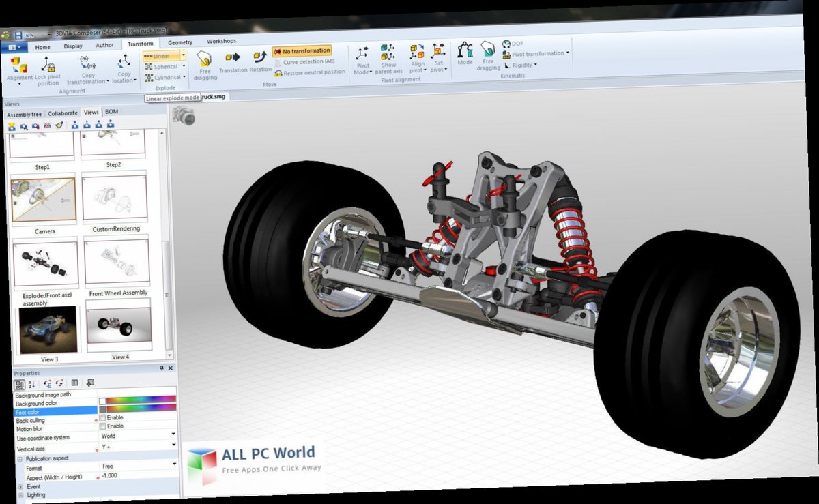The image size is (819, 504).
Task: Click the Kinematic Mode robot icon
Action: 465,50
